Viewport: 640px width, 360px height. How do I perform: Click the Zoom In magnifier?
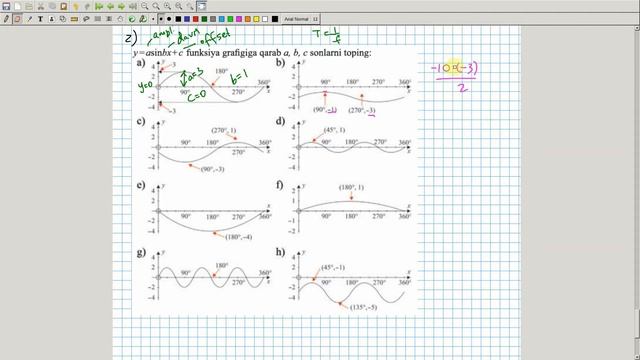click(167, 7)
